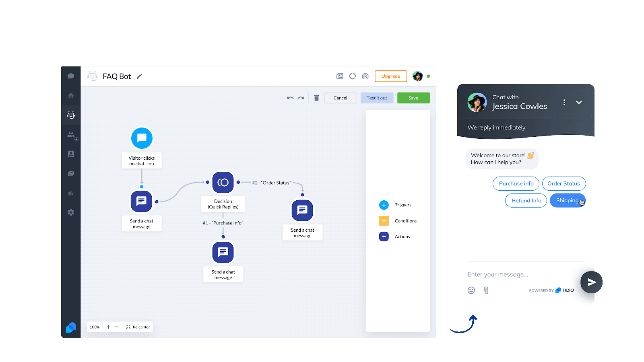
Task: Collapse the chat widget with chevron
Action: pos(579,103)
